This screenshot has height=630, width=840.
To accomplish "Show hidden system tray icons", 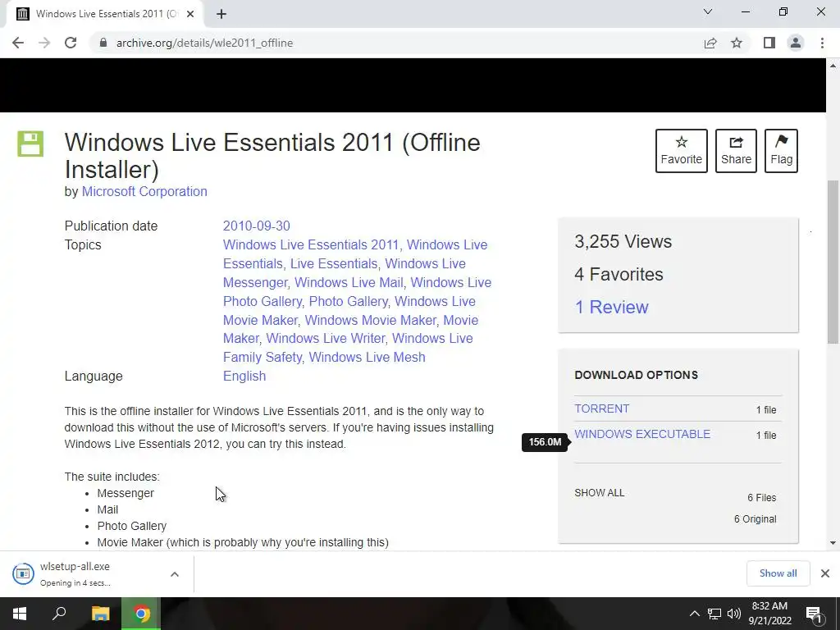I will [694, 614].
